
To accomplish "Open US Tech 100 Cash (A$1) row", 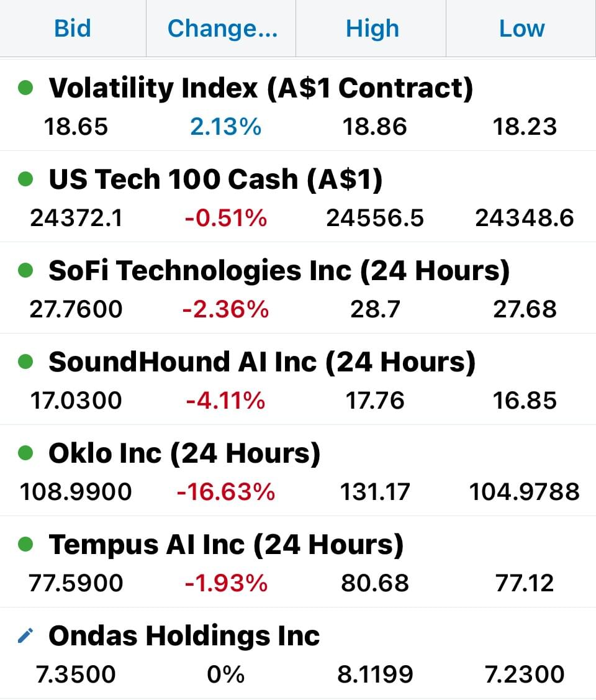I will click(298, 196).
